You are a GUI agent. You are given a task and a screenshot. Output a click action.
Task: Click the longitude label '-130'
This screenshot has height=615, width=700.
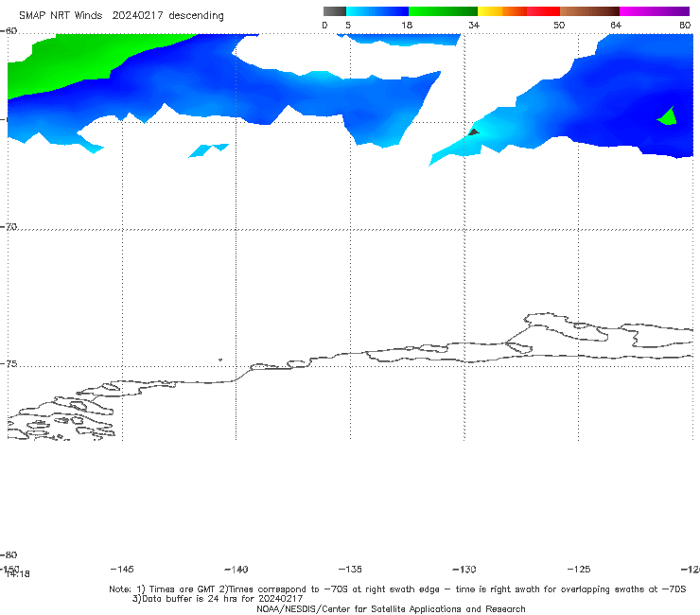(464, 569)
